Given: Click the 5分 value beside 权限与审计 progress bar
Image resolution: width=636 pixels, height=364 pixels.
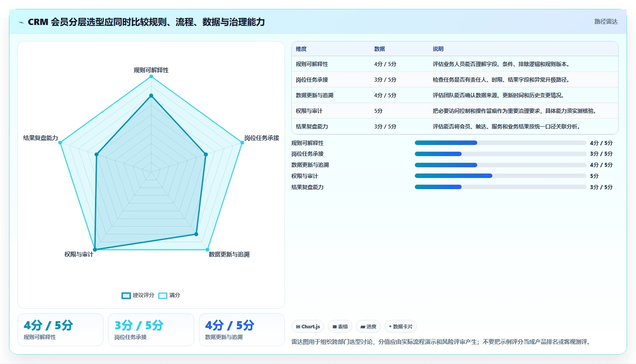Looking at the screenshot, I should [x=594, y=176].
